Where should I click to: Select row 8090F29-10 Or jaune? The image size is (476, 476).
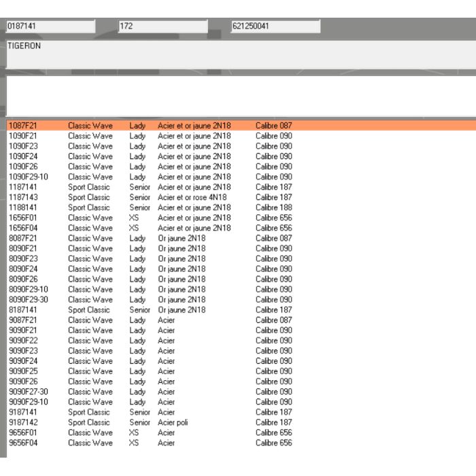241,289
